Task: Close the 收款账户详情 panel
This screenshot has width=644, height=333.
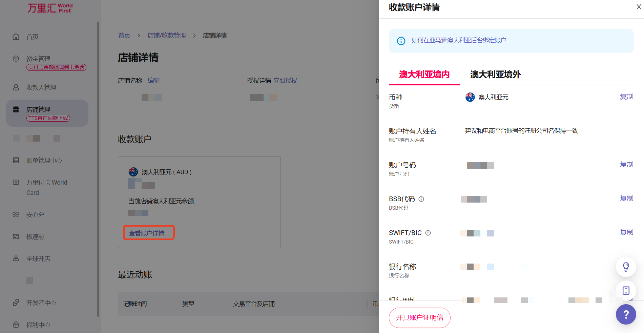Action: (x=639, y=7)
